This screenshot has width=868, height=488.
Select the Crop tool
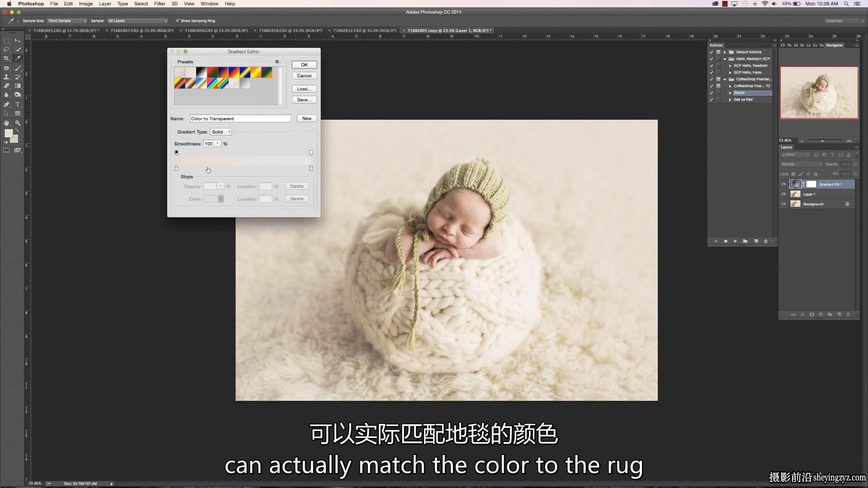[x=7, y=58]
